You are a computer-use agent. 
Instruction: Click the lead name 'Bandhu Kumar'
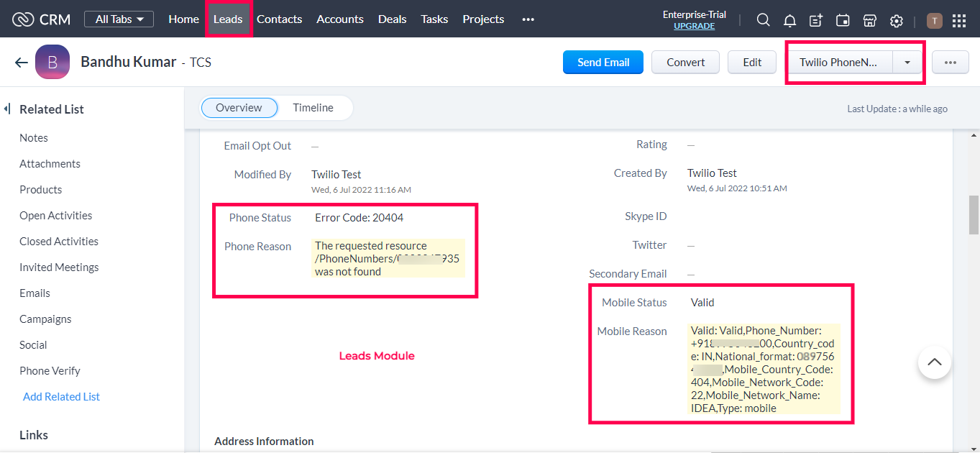click(128, 62)
